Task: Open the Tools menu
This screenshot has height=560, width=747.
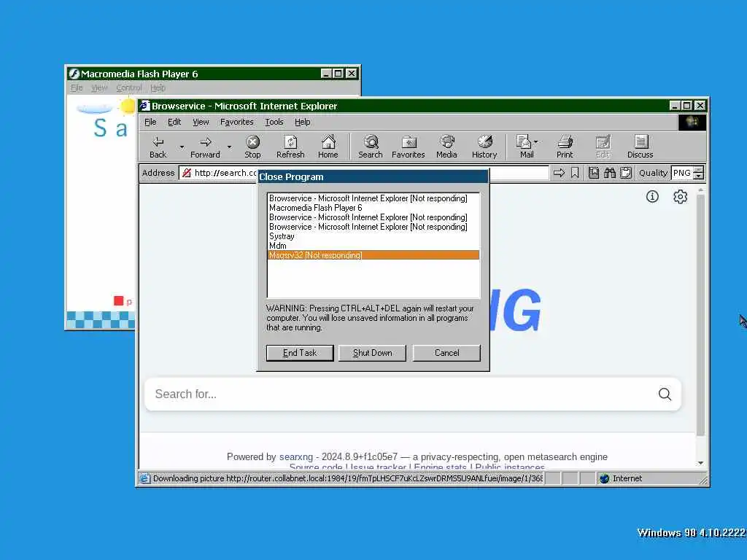Action: coord(274,122)
